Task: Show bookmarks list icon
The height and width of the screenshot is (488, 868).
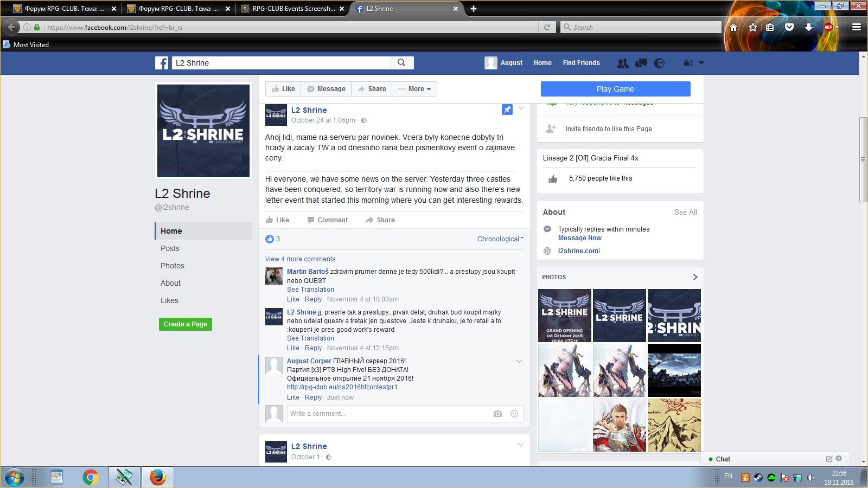Action: 770,27
